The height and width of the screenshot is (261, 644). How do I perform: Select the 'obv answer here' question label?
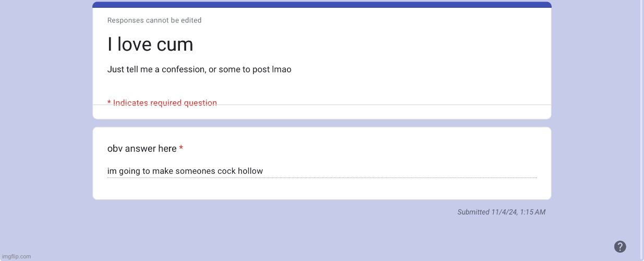pyautogui.click(x=142, y=149)
